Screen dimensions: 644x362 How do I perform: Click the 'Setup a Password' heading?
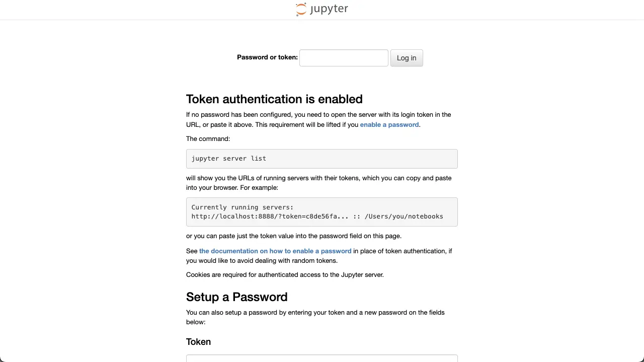236,297
